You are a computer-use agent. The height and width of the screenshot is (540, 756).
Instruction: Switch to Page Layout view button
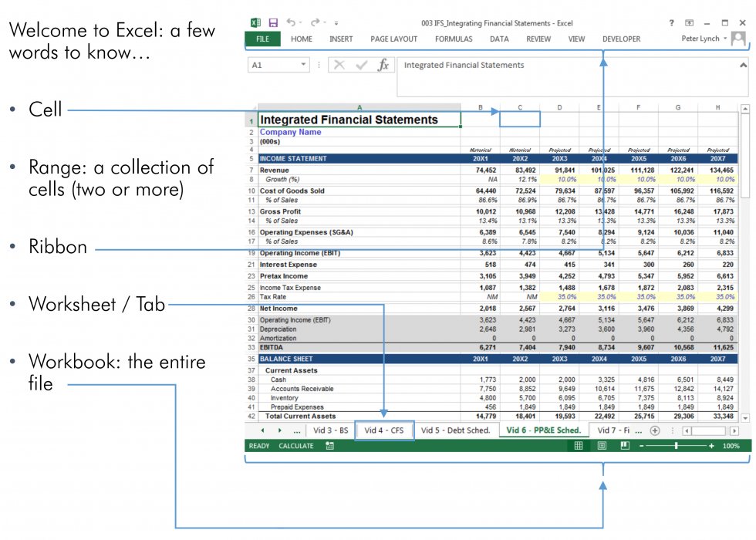pyautogui.click(x=602, y=446)
